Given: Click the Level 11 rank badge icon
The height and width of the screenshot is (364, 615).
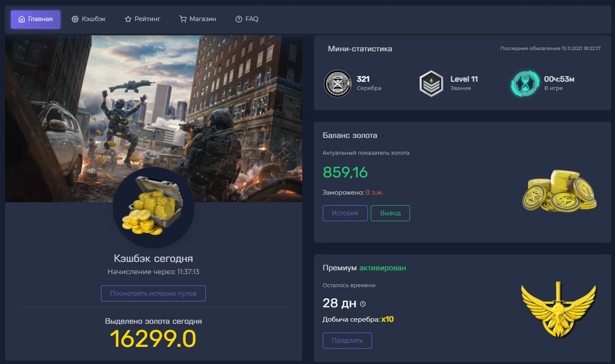Looking at the screenshot, I should point(431,84).
